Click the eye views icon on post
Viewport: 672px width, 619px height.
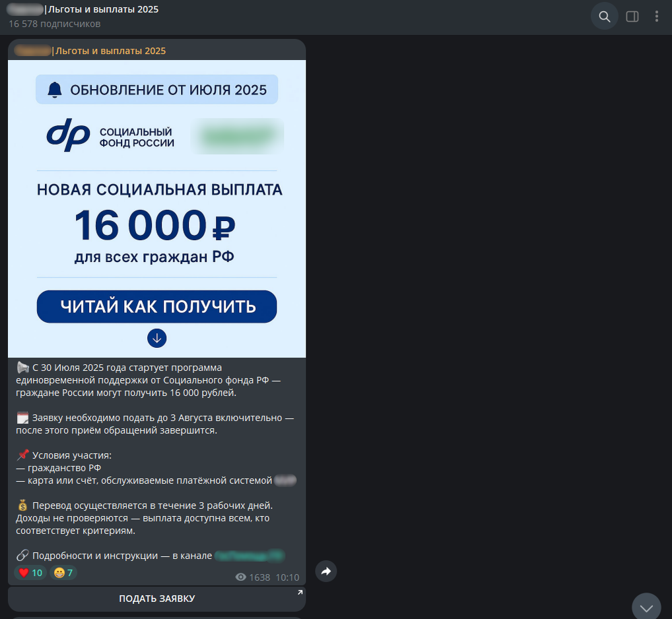(x=241, y=577)
